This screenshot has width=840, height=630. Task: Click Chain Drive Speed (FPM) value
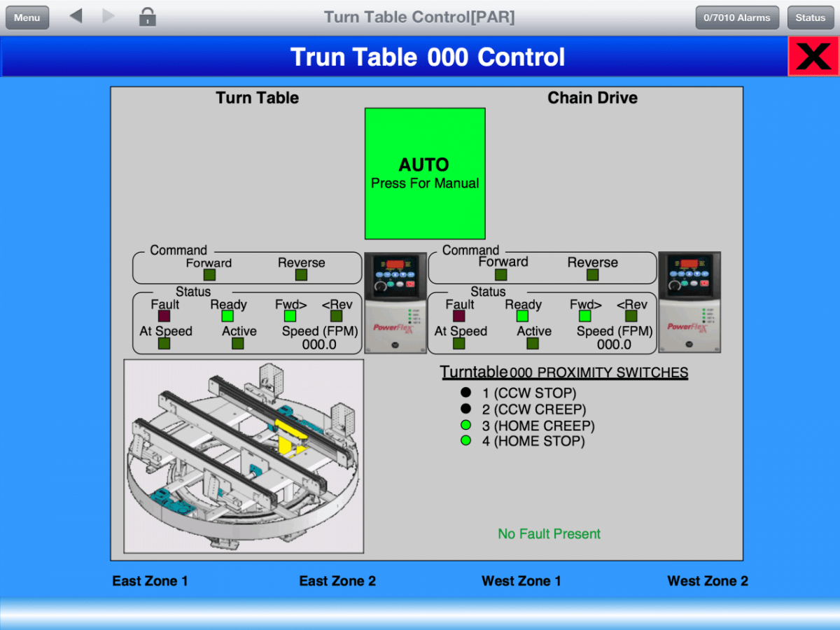coord(614,344)
